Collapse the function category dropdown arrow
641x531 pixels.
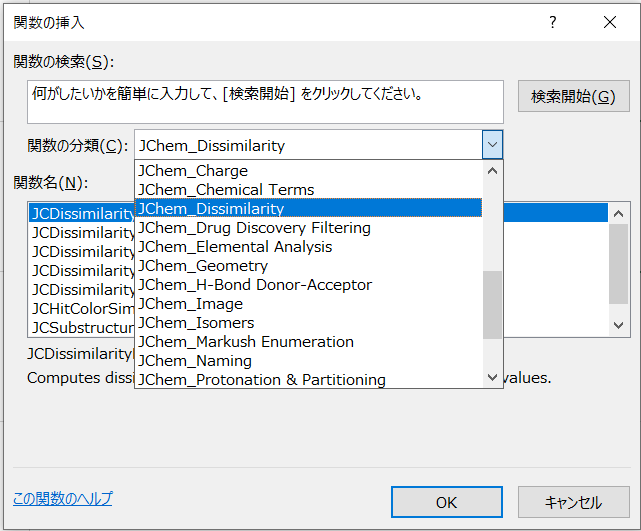tap(493, 145)
